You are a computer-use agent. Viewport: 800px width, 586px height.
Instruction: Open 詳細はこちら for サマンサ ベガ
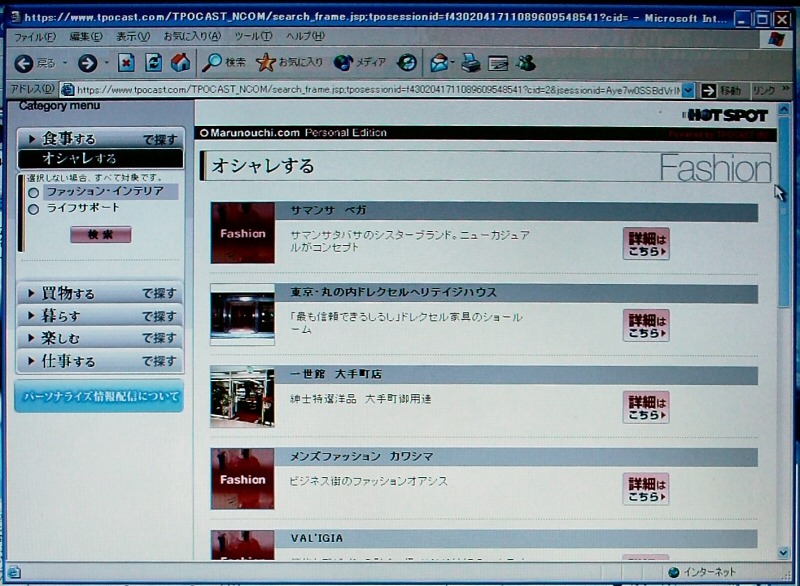(646, 244)
